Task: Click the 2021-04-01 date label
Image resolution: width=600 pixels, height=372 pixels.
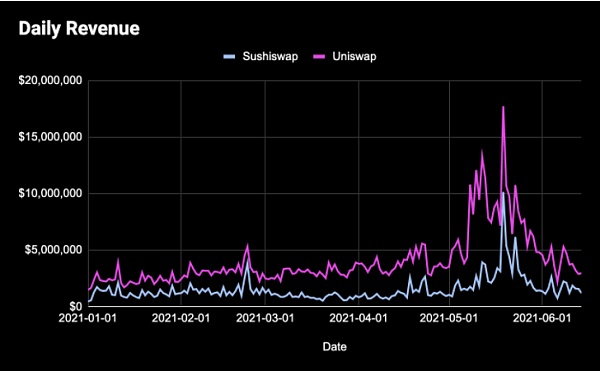Action: pos(359,318)
